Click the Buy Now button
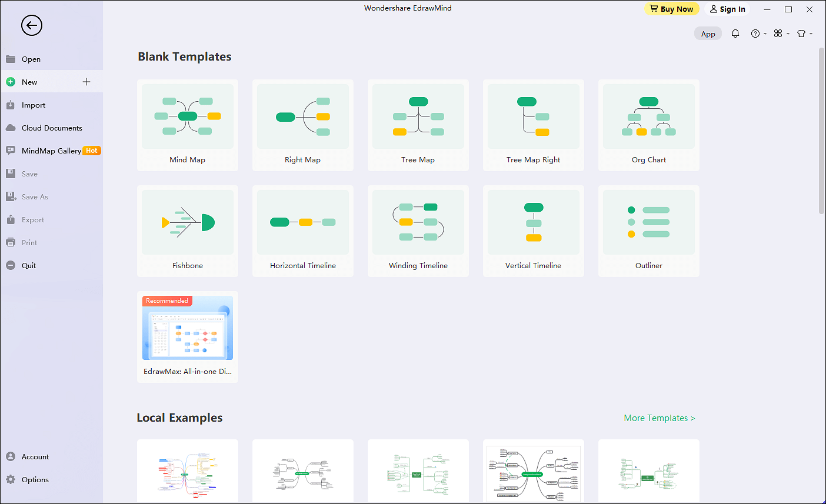 click(672, 9)
